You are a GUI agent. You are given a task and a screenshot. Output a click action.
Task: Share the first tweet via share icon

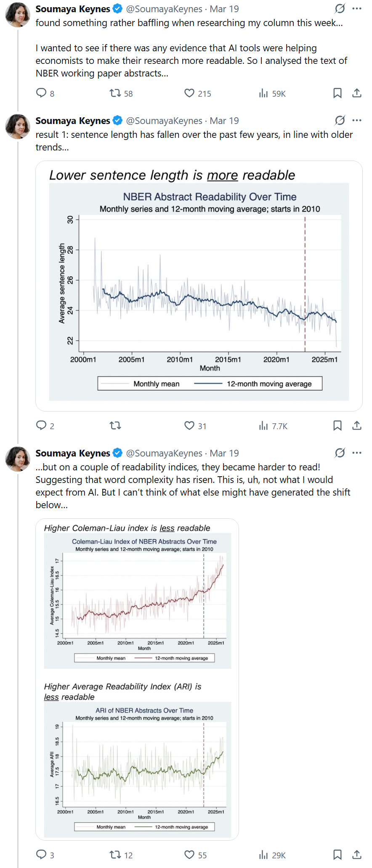[357, 93]
